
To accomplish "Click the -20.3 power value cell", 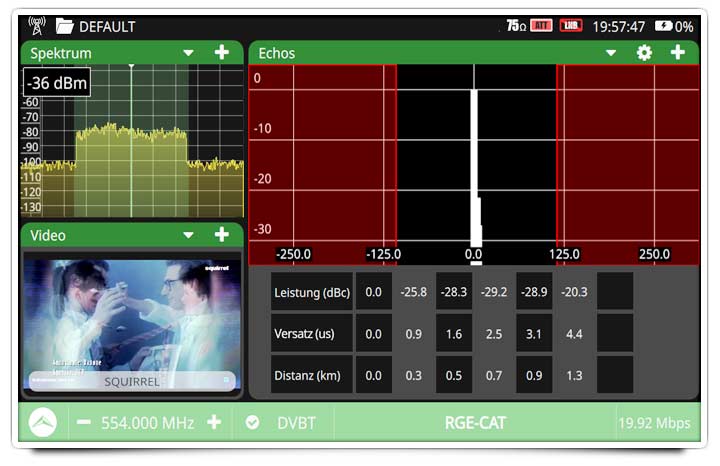I will tap(574, 292).
